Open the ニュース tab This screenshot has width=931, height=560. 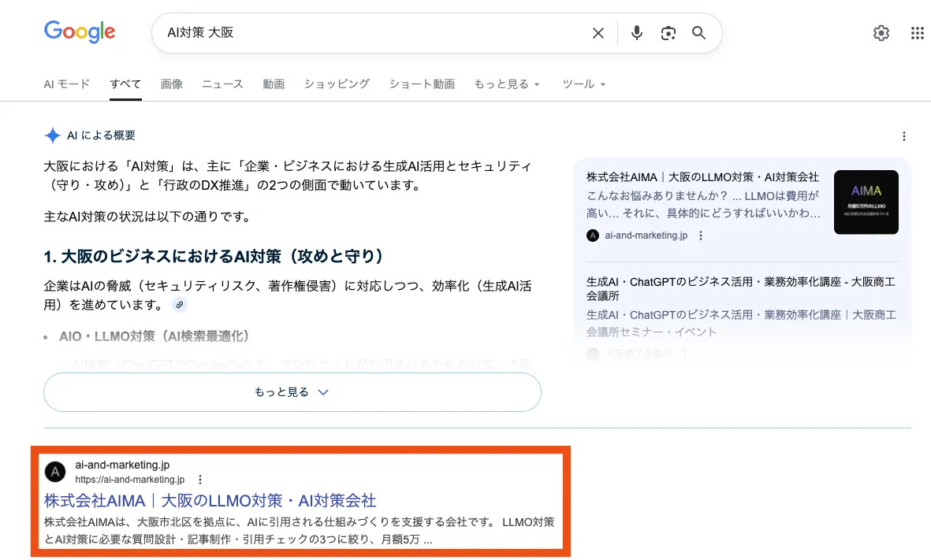[x=222, y=84]
